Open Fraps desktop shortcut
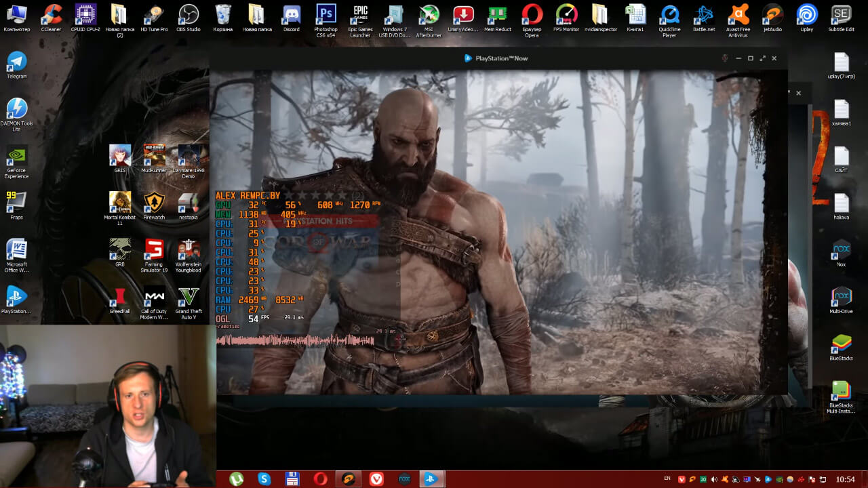 point(16,206)
